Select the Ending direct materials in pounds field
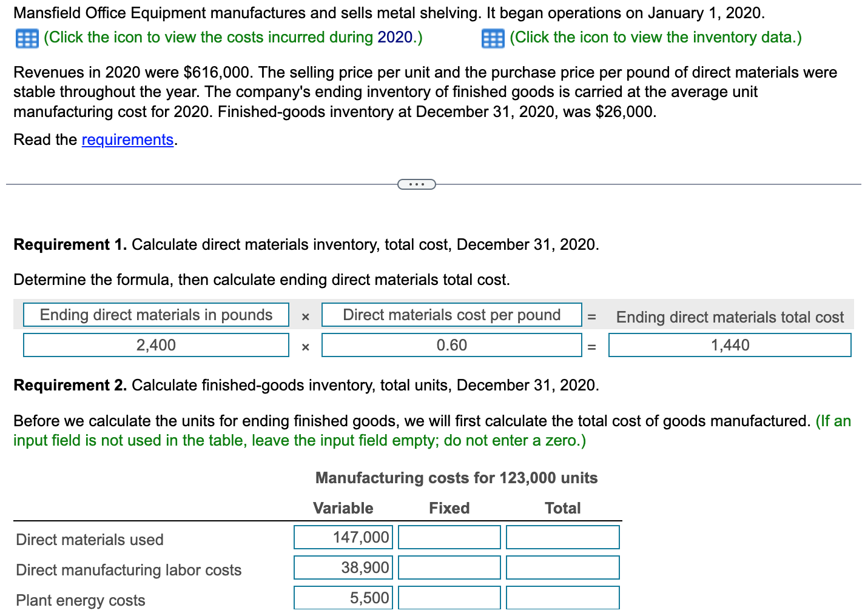The image size is (865, 616). tap(155, 315)
